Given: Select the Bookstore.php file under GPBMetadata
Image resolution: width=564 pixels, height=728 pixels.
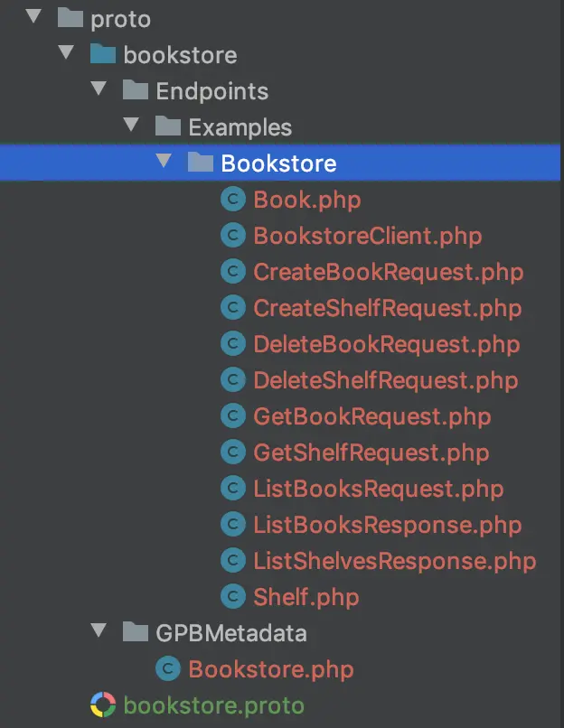Looking at the screenshot, I should (x=271, y=668).
